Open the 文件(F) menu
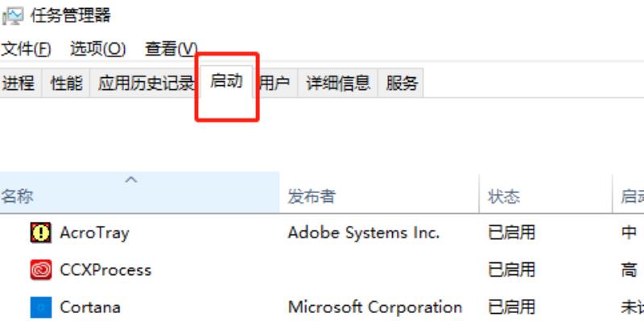This screenshot has height=321, width=644. click(26, 49)
